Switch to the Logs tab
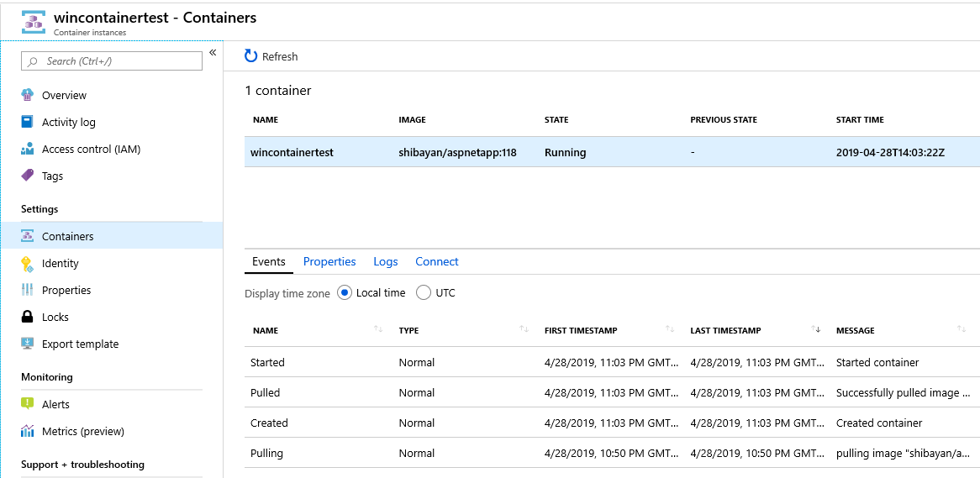The width and height of the screenshot is (980, 478). coord(386,261)
